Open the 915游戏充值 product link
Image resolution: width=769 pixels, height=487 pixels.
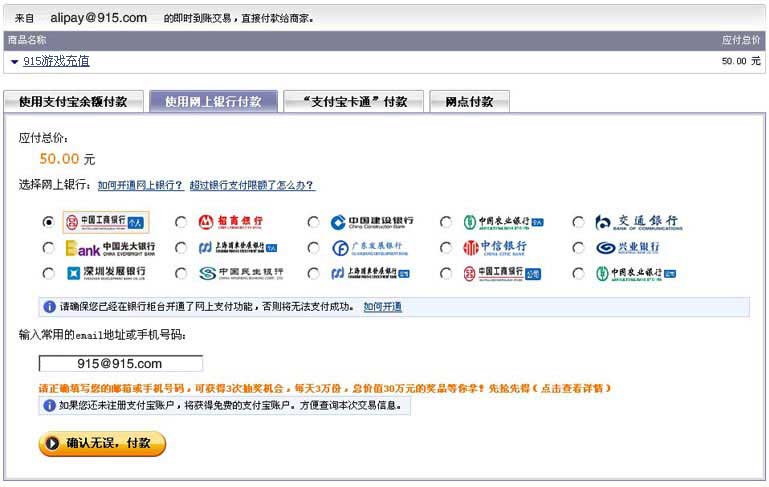[56, 61]
